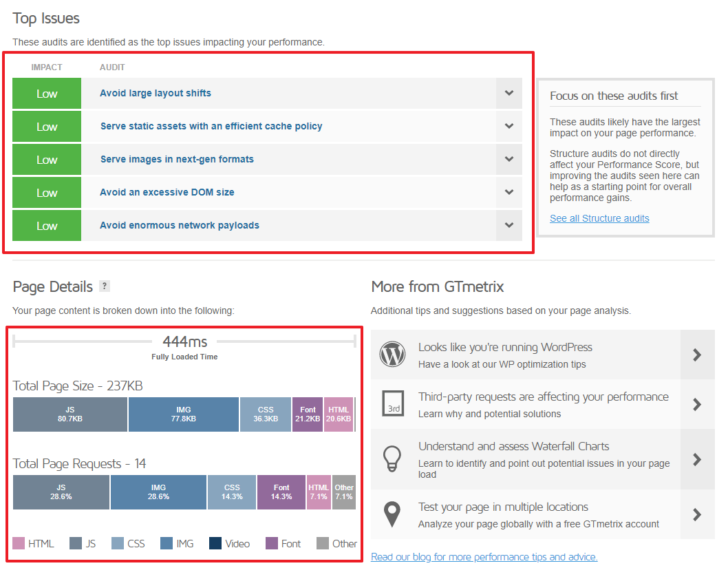The image size is (728, 579).
Task: Open the Serve static assets cache policy audit
Action: (509, 126)
